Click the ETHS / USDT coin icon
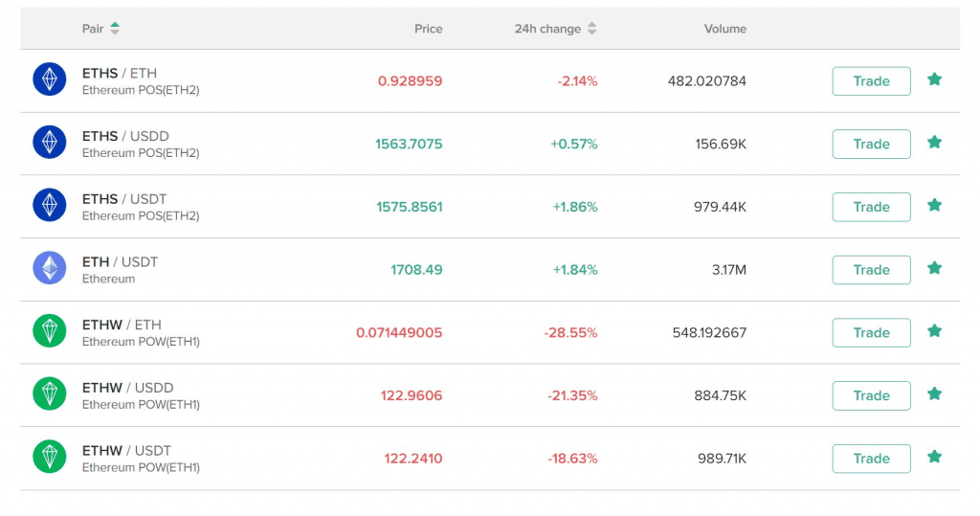980x516 pixels. click(x=50, y=205)
